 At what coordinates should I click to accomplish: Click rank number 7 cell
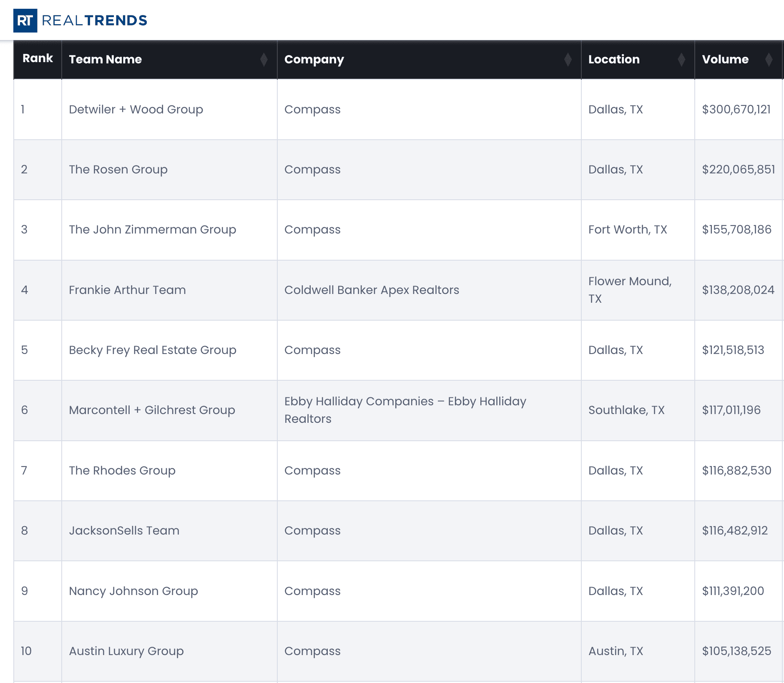[x=38, y=471]
